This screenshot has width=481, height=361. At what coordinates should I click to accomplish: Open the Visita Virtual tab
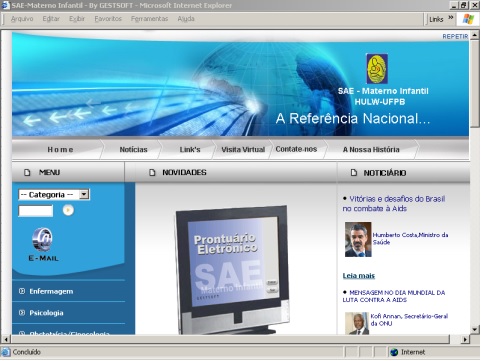[243, 149]
